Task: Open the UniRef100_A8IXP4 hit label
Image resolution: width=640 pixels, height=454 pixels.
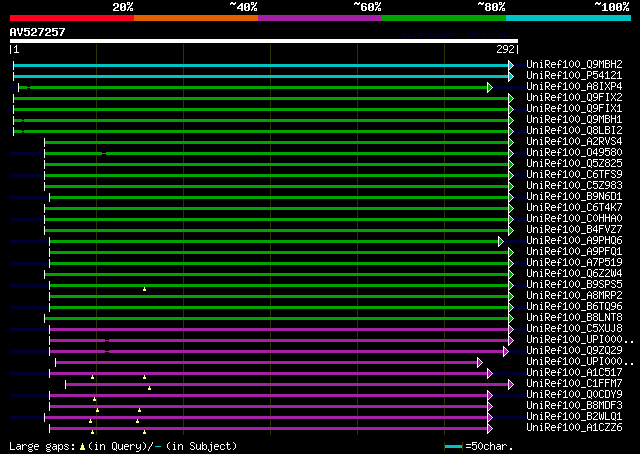Action: tap(574, 87)
